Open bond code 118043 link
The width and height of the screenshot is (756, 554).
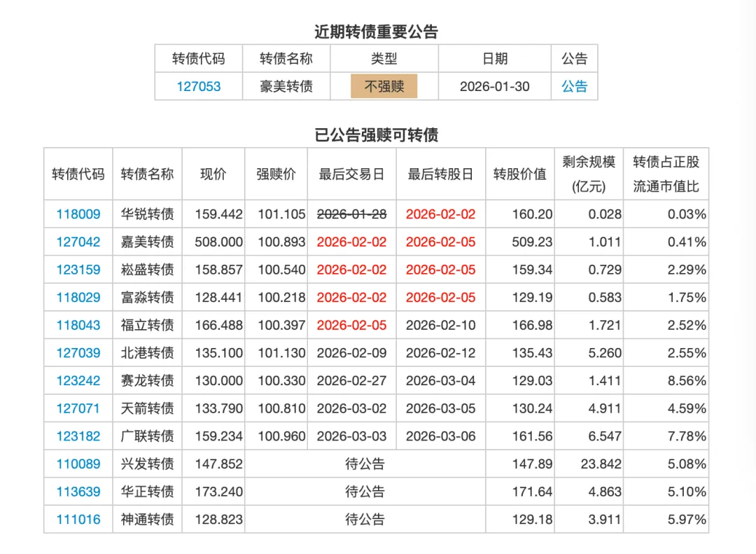click(78, 325)
